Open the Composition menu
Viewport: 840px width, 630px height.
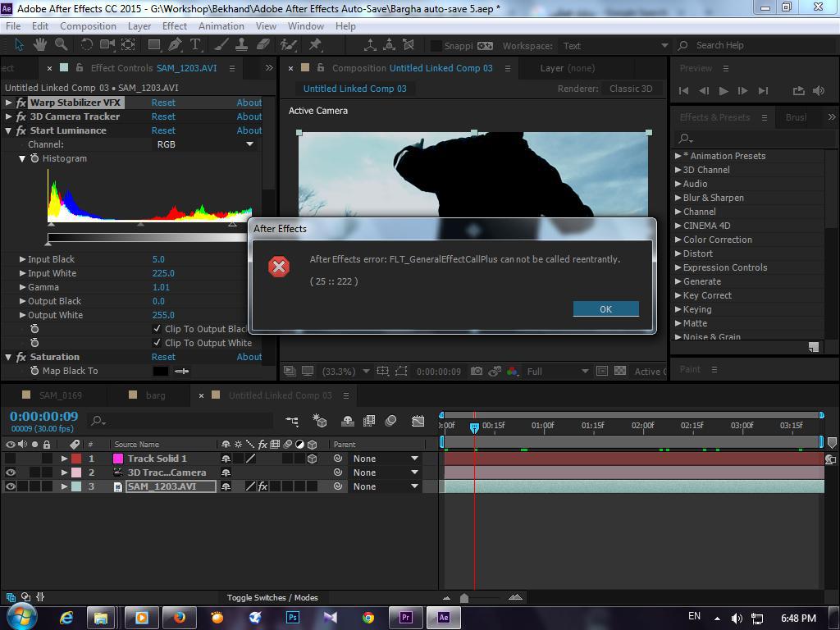click(x=88, y=25)
